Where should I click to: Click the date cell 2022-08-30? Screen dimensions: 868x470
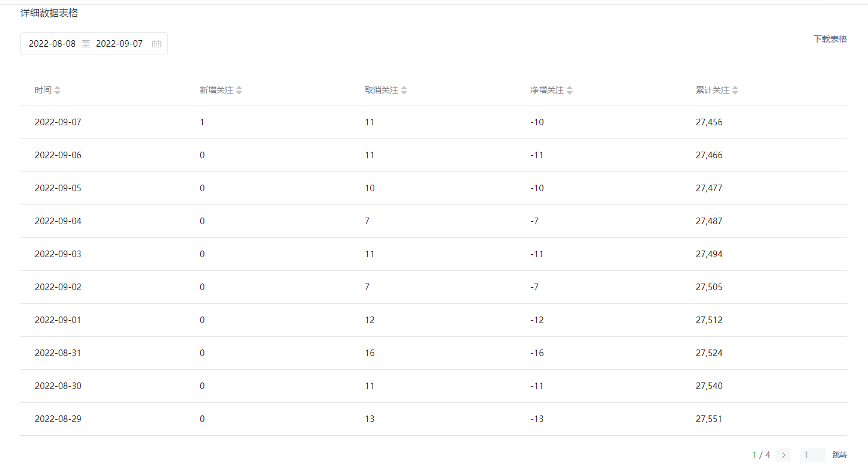pos(58,386)
